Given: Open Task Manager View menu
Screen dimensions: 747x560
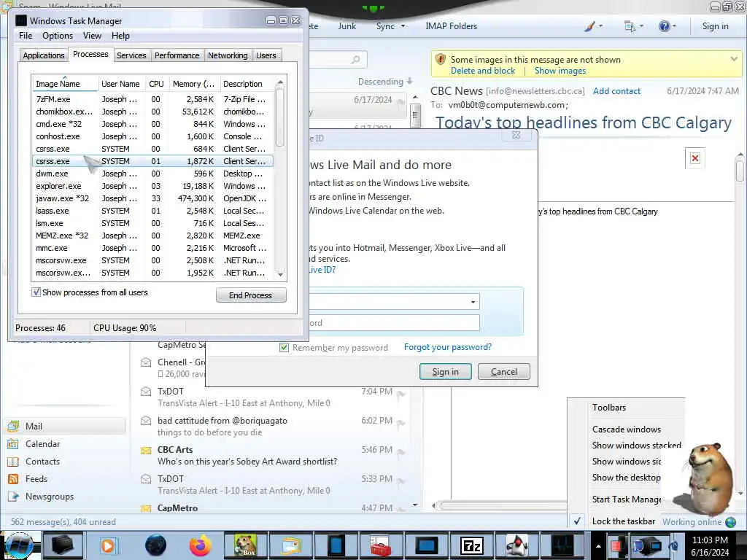Looking at the screenshot, I should pyautogui.click(x=92, y=36).
